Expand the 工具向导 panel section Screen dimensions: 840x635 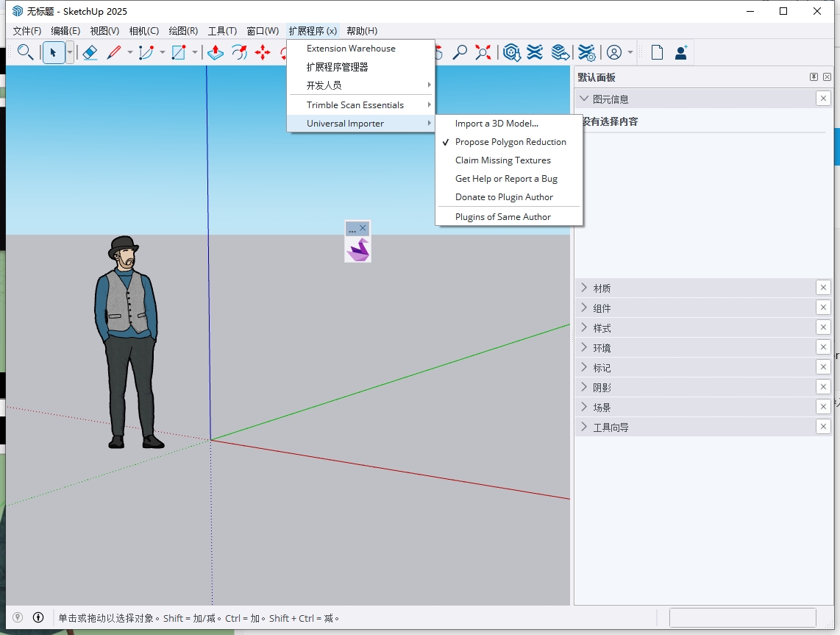tap(583, 427)
